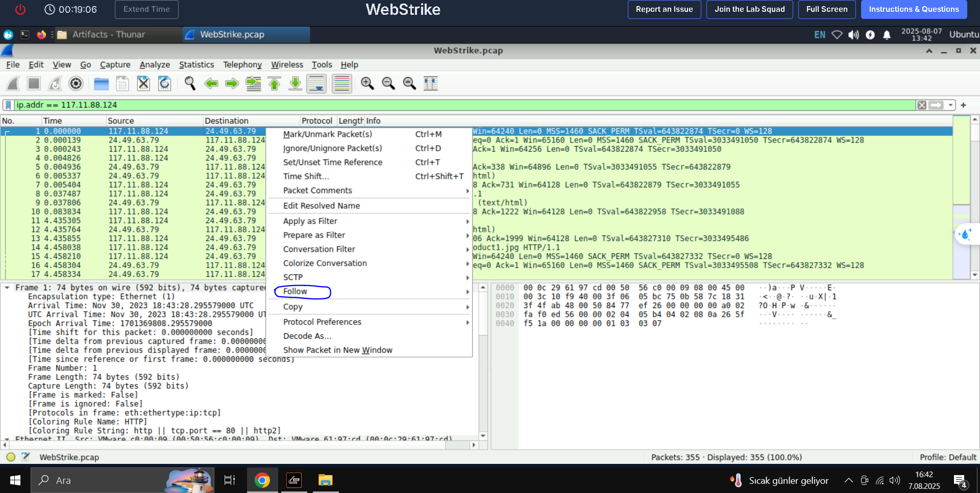
Task: Open the volume control in the Ubuntu panel
Action: click(853, 35)
